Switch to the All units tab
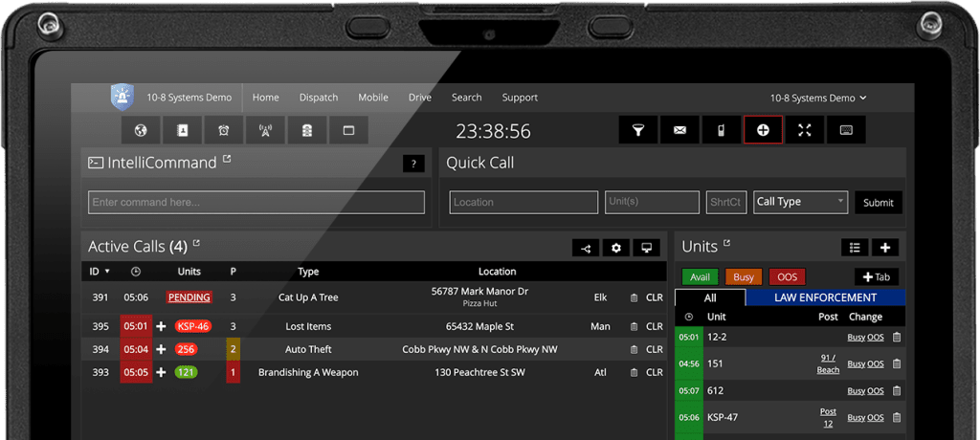 (711, 297)
